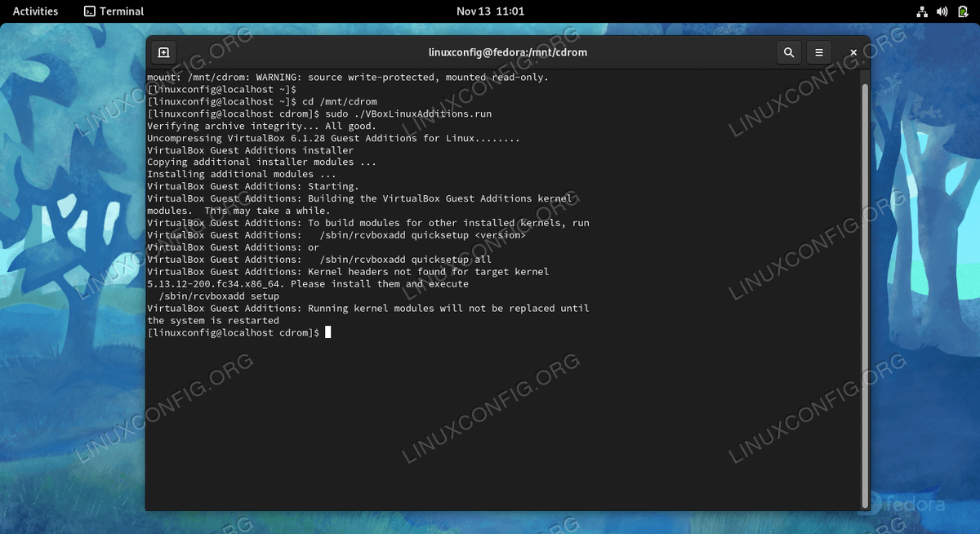Viewport: 980px width, 534px height.
Task: Click '/sbin/rcvboxadd quicksetup all' text
Action: [x=406, y=260]
